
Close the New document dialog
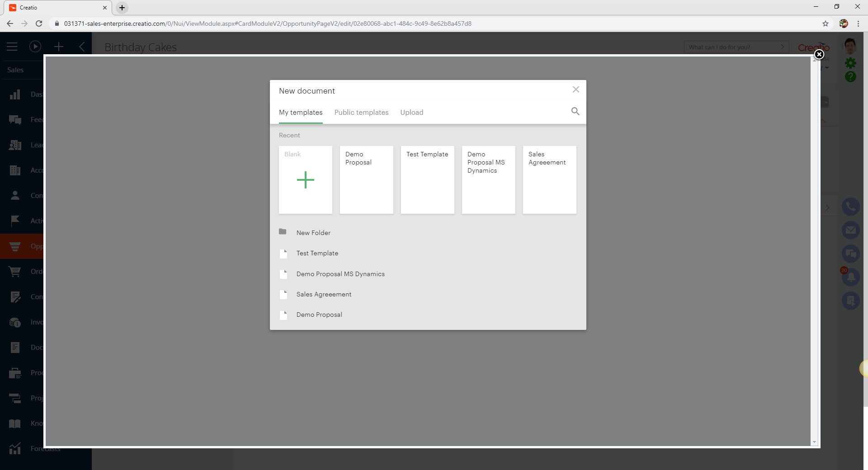pos(576,89)
